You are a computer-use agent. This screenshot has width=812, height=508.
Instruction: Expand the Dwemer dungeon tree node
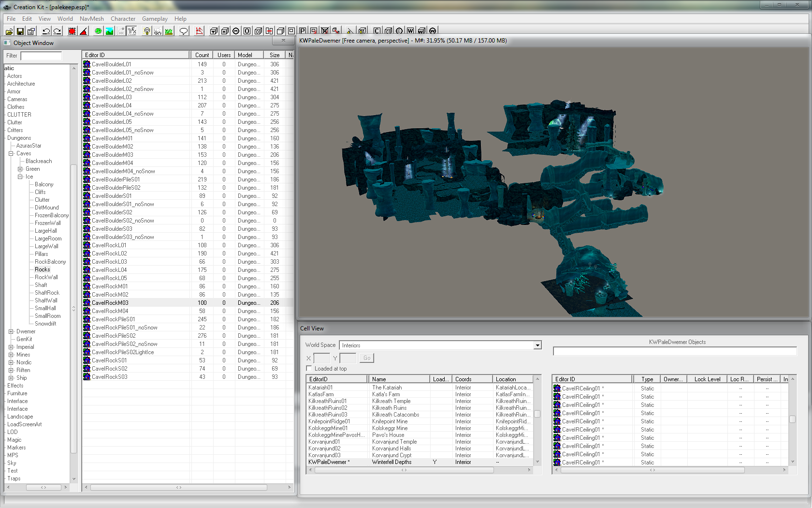(x=11, y=331)
